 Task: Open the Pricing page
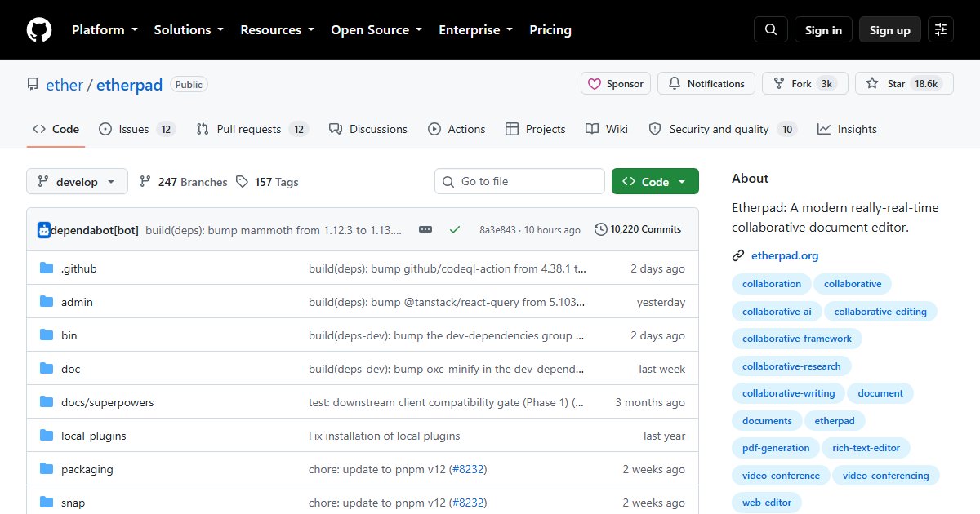pos(550,30)
